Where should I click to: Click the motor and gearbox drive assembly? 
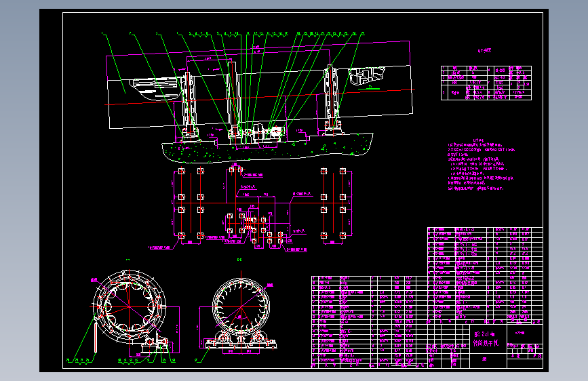coord(265,133)
